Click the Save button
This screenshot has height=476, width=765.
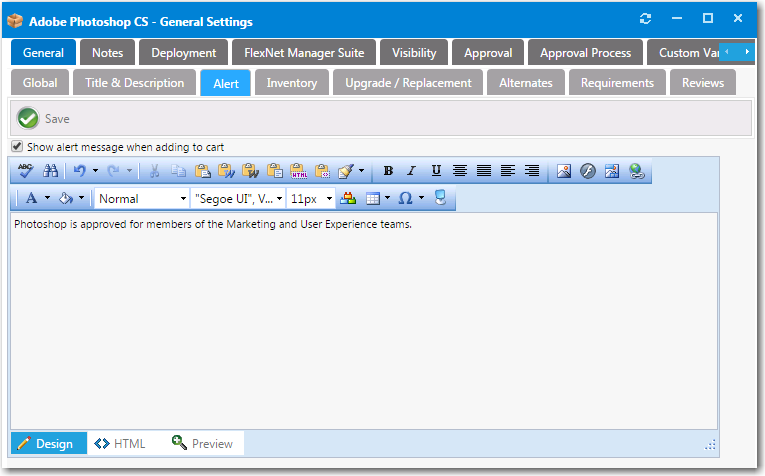[x=45, y=119]
